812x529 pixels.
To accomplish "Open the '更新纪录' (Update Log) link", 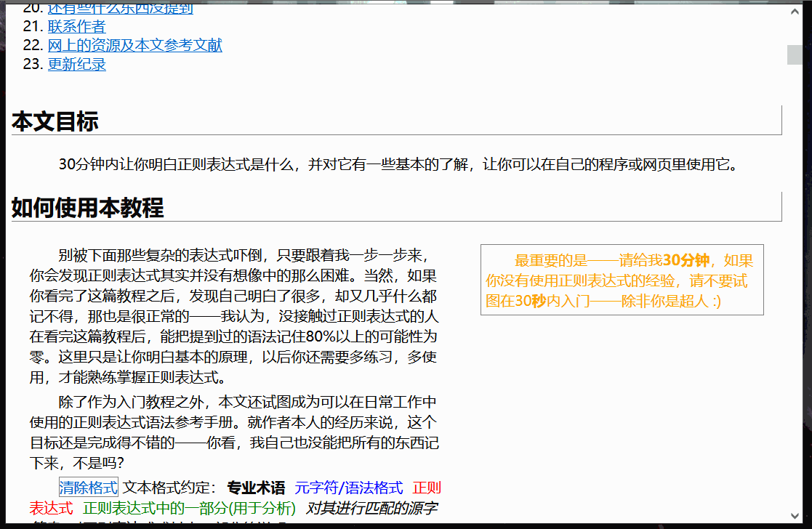I will (76, 64).
